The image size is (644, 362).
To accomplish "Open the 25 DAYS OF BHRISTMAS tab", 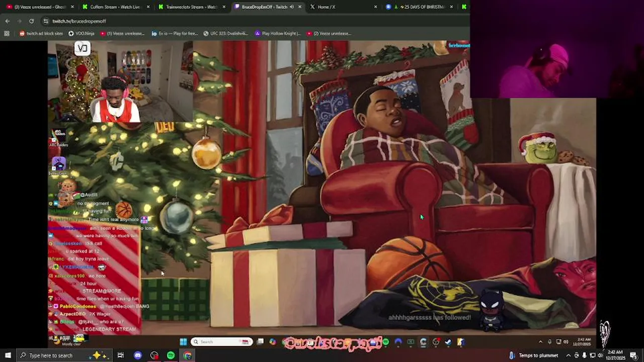I will pos(419,7).
